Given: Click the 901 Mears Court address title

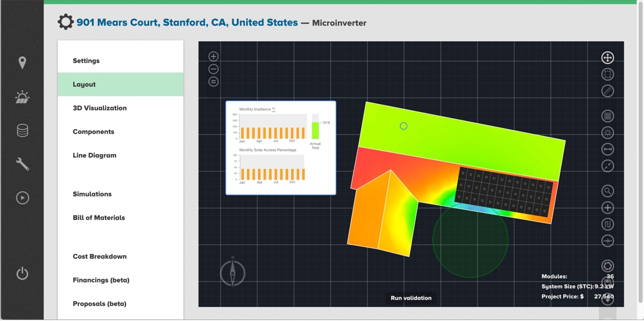Looking at the screenshot, I should coord(187,23).
